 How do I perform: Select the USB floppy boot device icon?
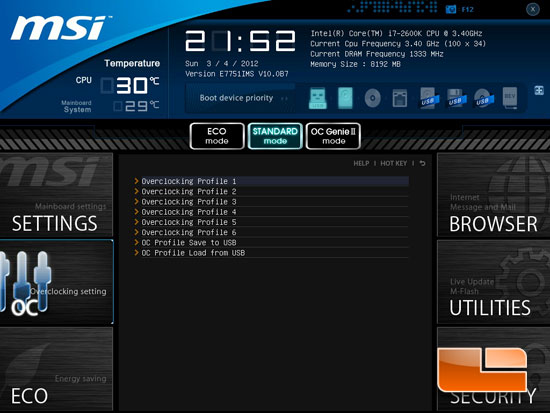tap(456, 98)
